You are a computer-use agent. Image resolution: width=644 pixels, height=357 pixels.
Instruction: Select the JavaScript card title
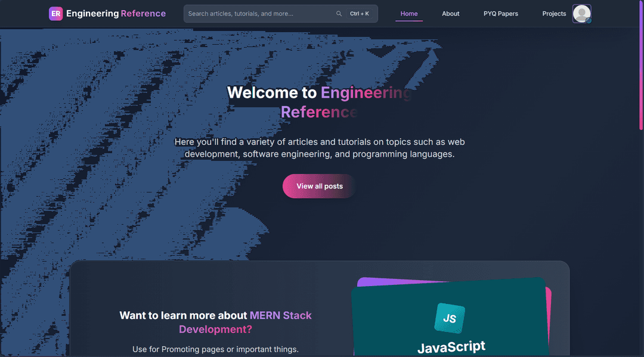451,347
